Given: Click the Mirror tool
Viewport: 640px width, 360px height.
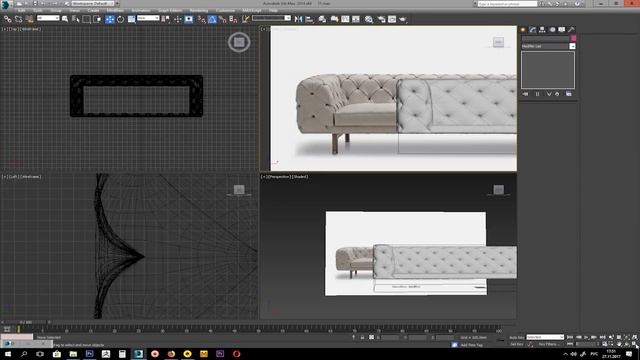Looking at the screenshot, I should point(299,19).
